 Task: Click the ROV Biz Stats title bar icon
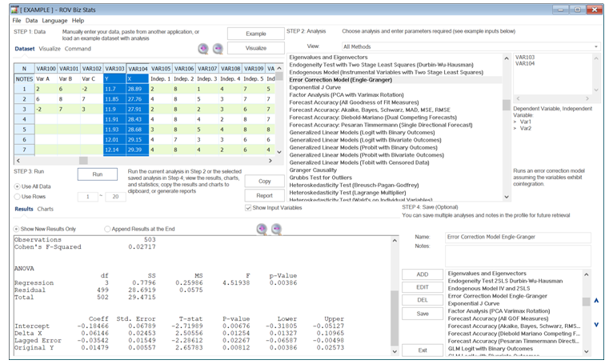(15, 10)
